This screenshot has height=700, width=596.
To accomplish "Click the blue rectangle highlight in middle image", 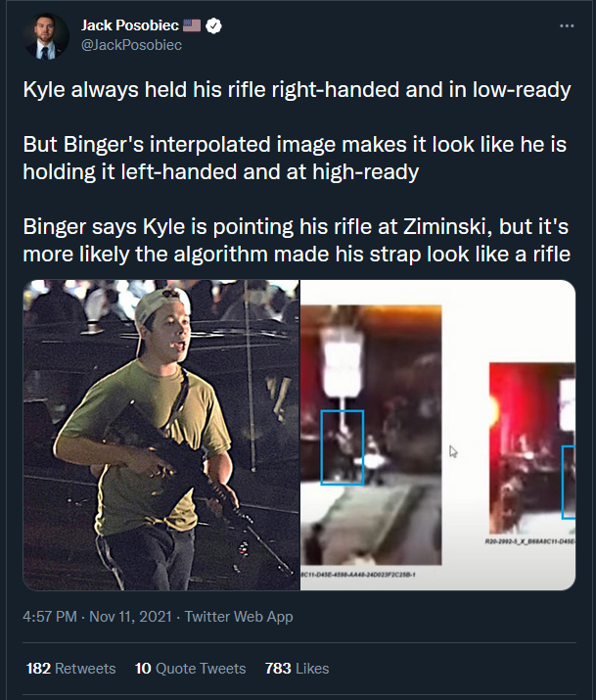I will pos(343,447).
